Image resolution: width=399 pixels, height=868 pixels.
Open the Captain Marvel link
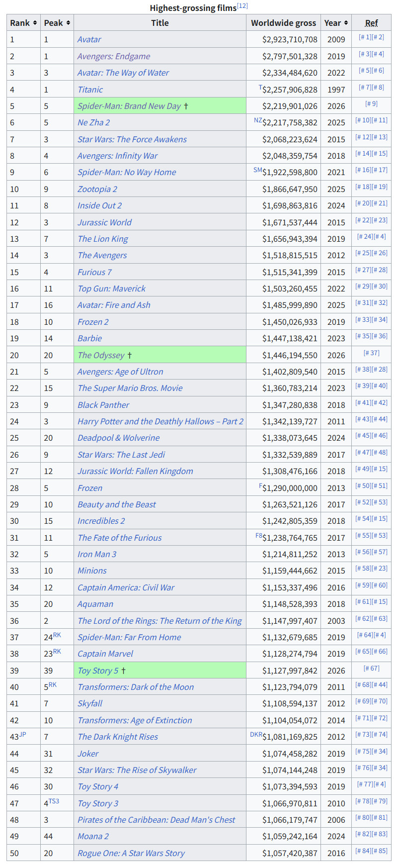(105, 654)
